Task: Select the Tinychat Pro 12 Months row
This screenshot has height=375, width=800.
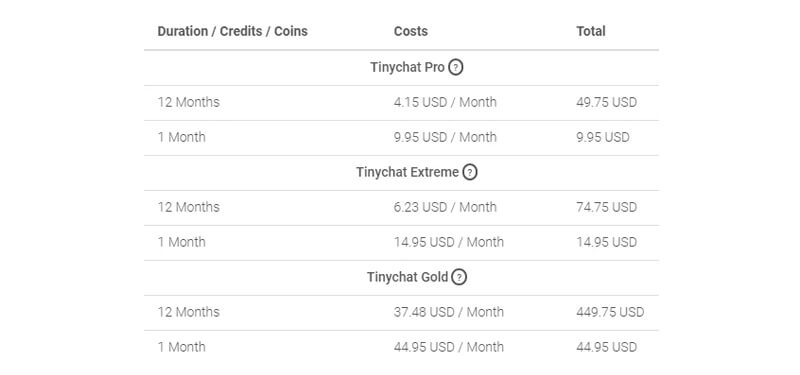Action: [402, 103]
